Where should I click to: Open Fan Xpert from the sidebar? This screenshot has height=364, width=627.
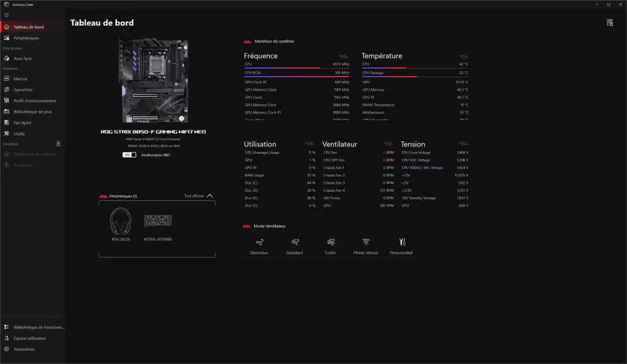tap(23, 123)
